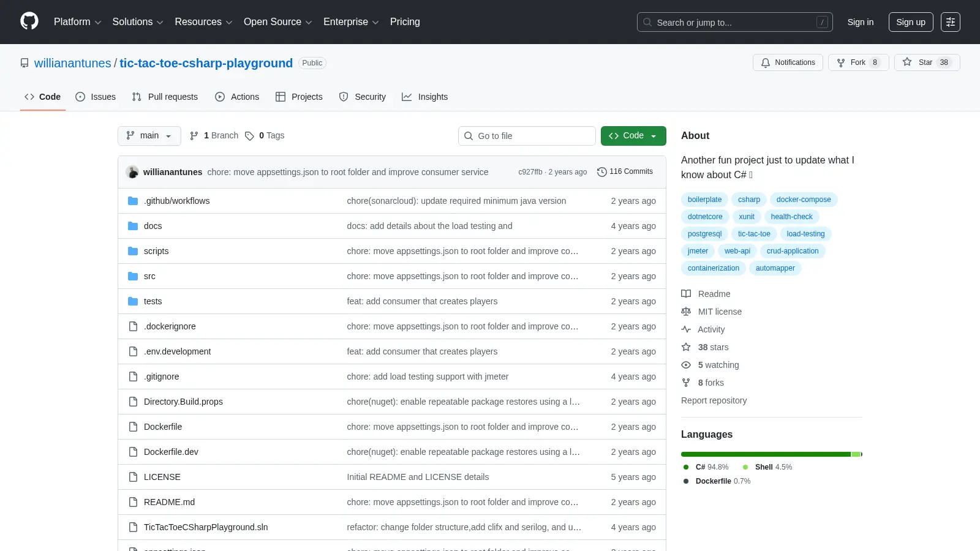Switch to the Issues tab
Viewport: 980px width, 551px height.
(x=96, y=97)
